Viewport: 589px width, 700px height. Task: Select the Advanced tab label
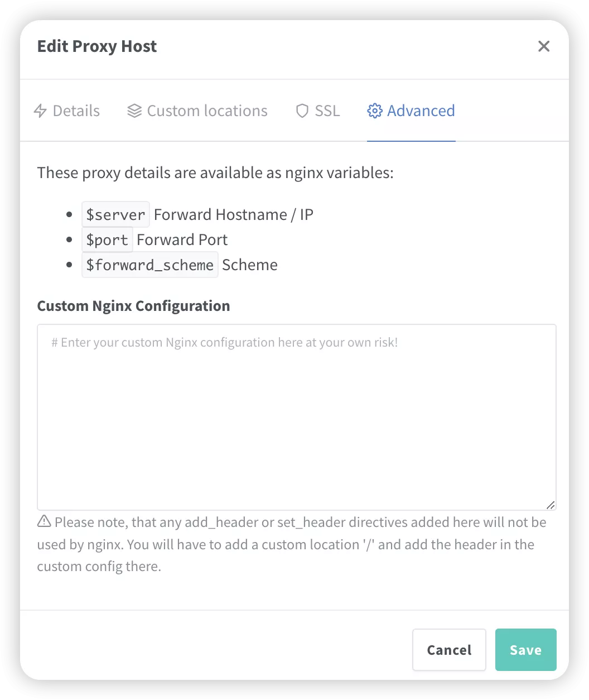click(x=421, y=111)
